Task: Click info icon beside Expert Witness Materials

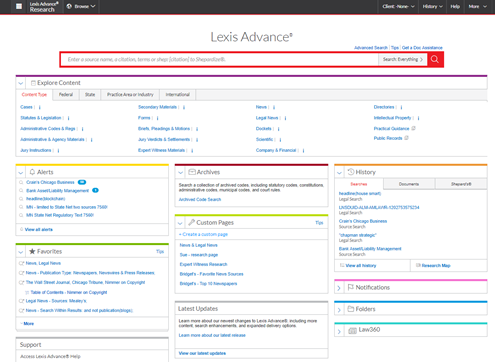Action: point(192,151)
